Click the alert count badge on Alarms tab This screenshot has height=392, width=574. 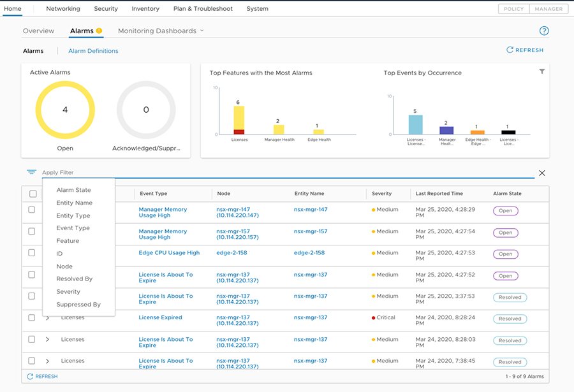coord(99,29)
